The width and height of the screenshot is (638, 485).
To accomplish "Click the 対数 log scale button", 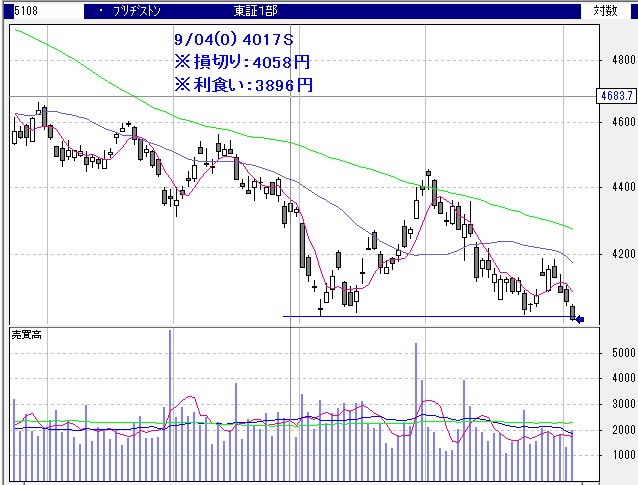I will pos(605,11).
